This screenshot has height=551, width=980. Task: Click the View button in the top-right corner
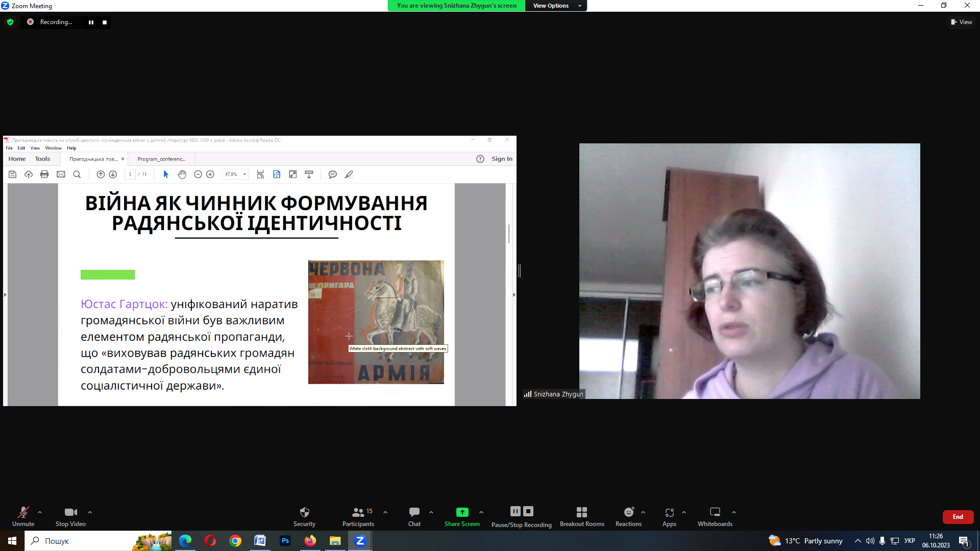[x=962, y=22]
